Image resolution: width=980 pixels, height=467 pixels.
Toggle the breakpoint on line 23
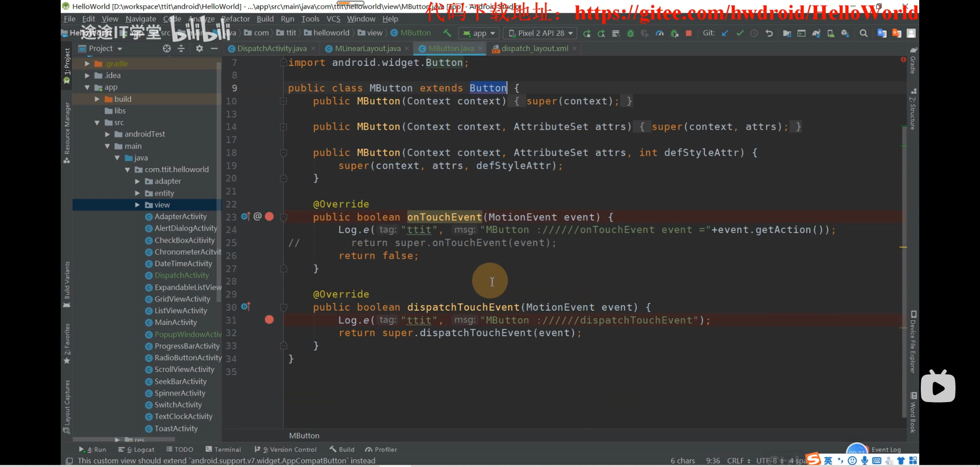click(x=269, y=217)
